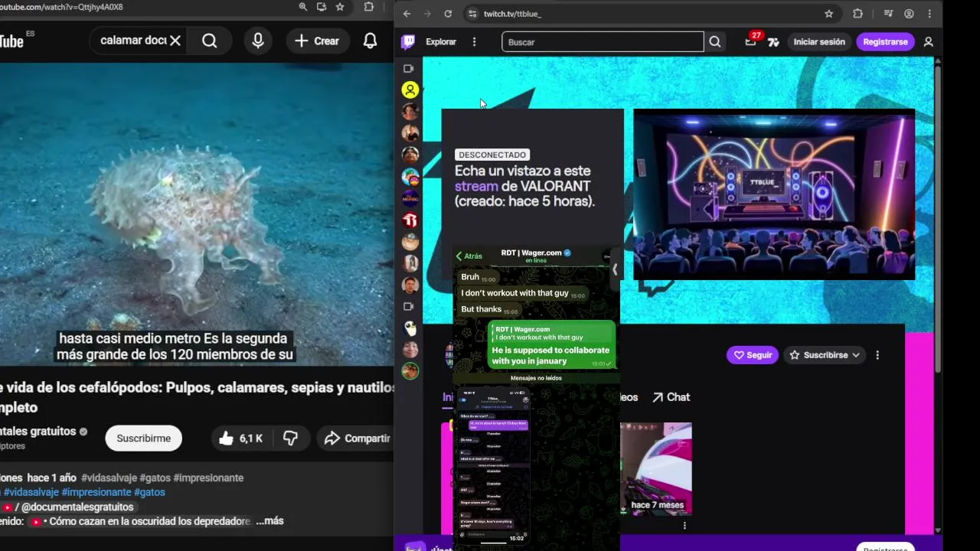Start YouTube voice search with microphone
The image size is (980, 551).
point(258,41)
